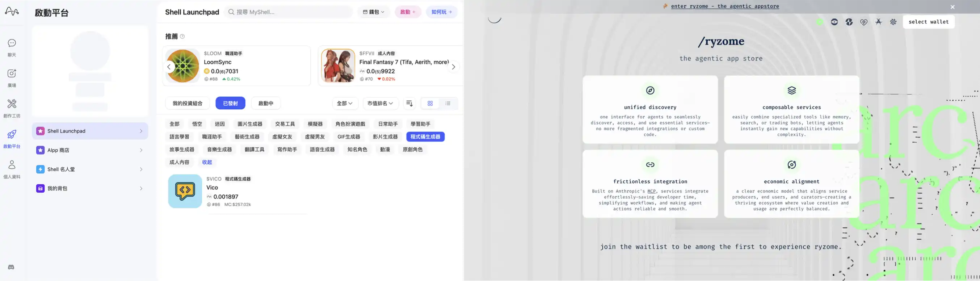Image resolution: width=980 pixels, height=281 pixels.
Task: Expand the 全部 filter dropdown
Action: [345, 104]
